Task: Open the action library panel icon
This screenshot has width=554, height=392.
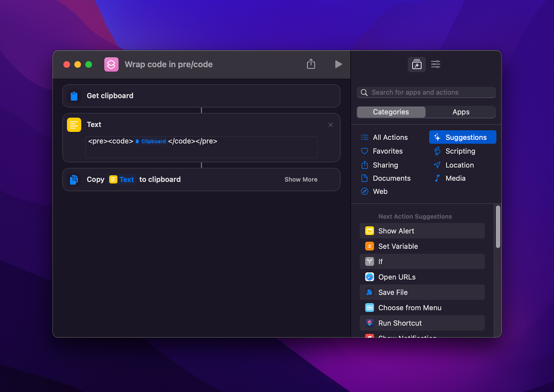Action: (417, 64)
